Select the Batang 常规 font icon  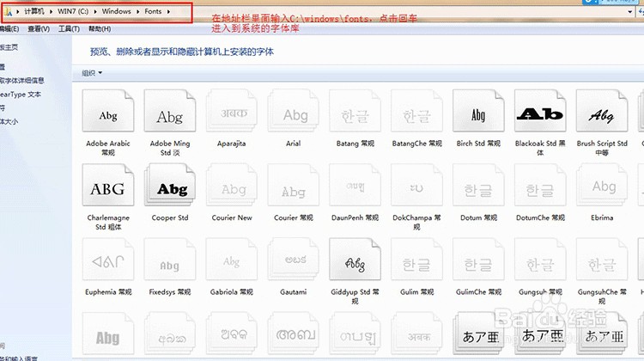(355, 111)
